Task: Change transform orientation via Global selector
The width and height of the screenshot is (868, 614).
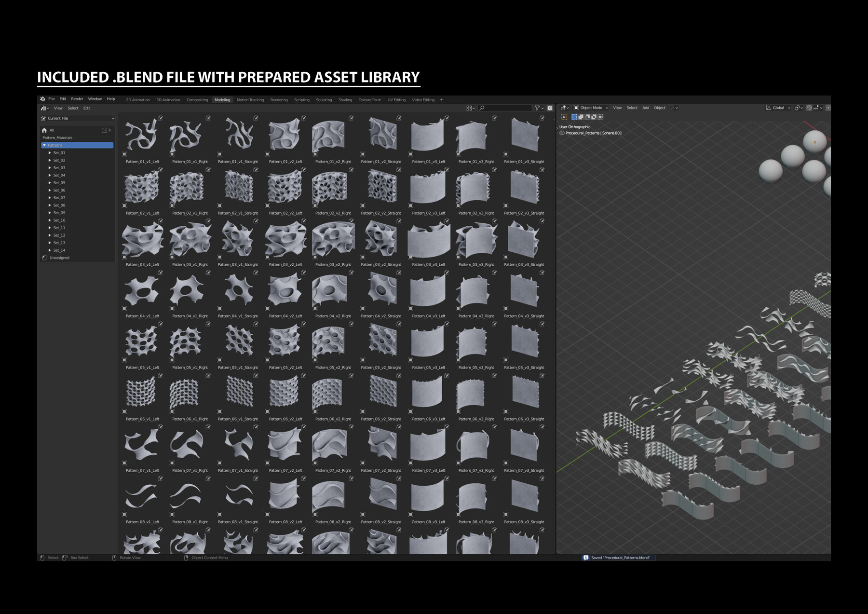Action: pyautogui.click(x=778, y=108)
